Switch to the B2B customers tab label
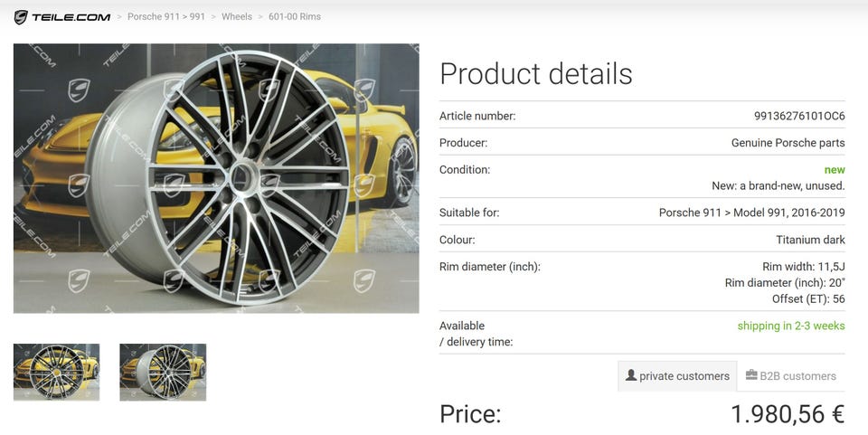The height and width of the screenshot is (435, 868). click(x=797, y=376)
